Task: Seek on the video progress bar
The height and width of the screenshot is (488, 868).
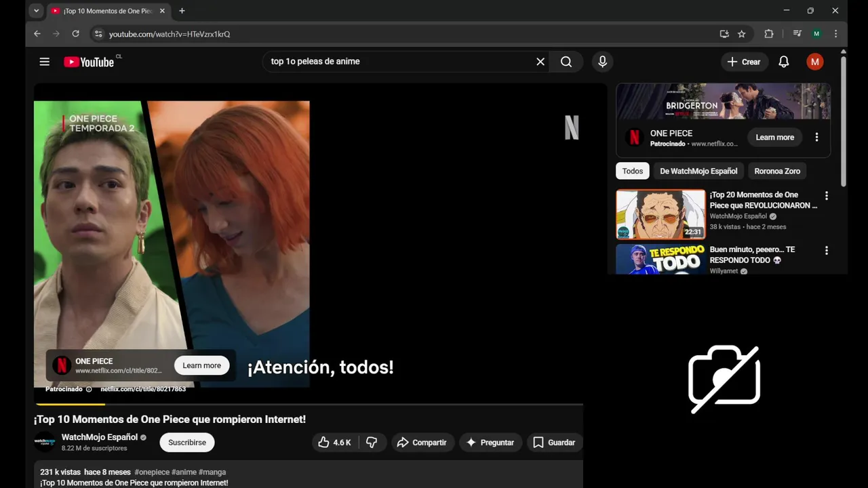Action: (309, 404)
